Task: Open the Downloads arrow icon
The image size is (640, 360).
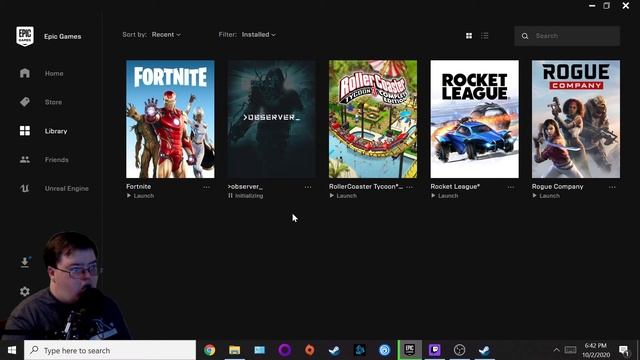Action: (x=25, y=262)
